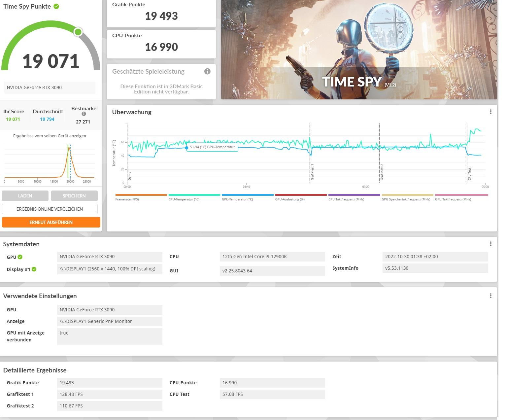Image resolution: width=507 pixels, height=420 pixels.
Task: Click the GPU mit Anzeige verbunden value true
Action: pos(110,336)
